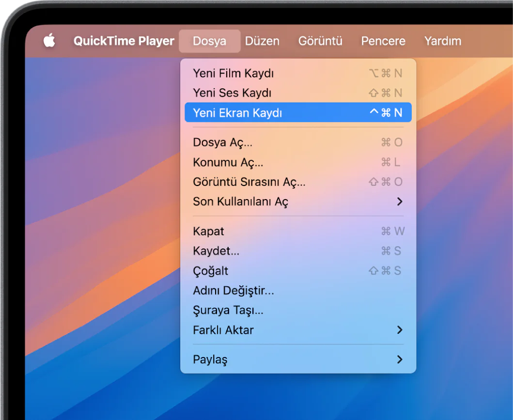Open the Görüntü menu
Image resolution: width=513 pixels, height=420 pixels.
tap(320, 41)
